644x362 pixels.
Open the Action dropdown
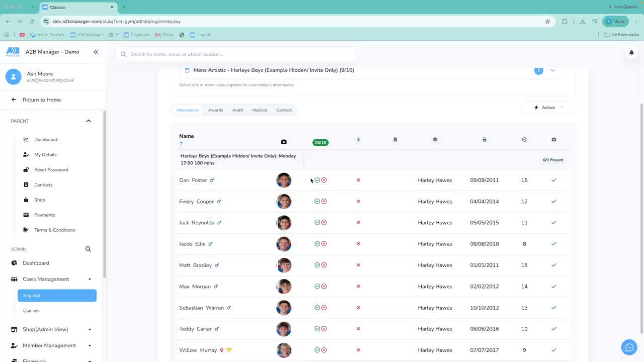point(548,108)
